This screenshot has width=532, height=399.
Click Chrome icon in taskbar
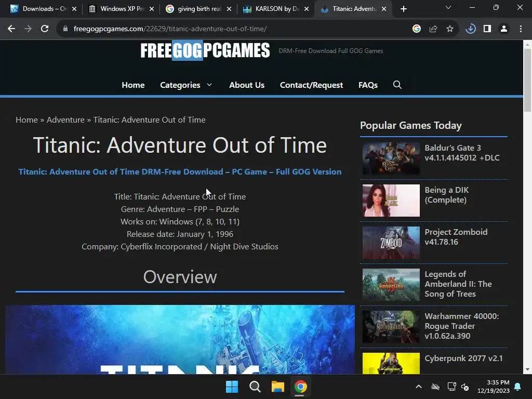coord(301,387)
